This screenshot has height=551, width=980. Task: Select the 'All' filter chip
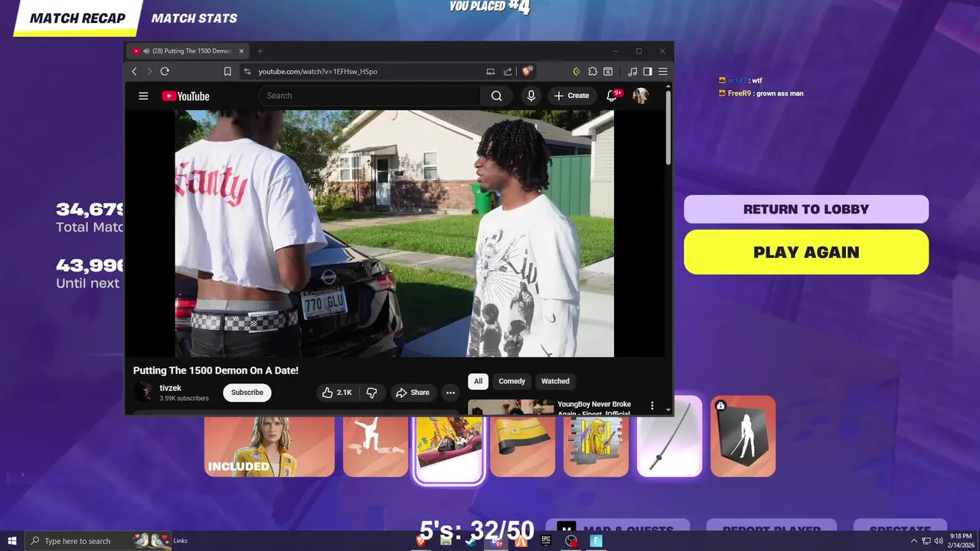[x=478, y=381]
